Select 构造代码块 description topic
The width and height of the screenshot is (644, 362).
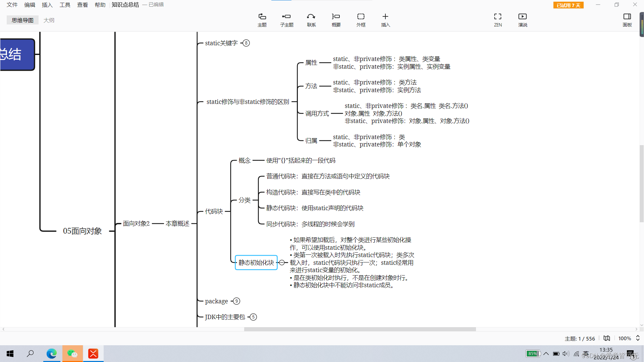click(x=313, y=192)
